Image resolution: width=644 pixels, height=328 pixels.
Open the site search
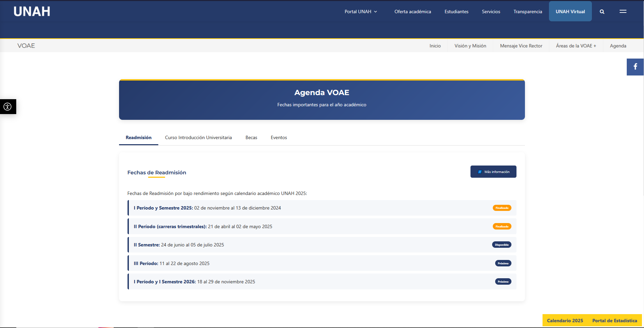coord(602,11)
